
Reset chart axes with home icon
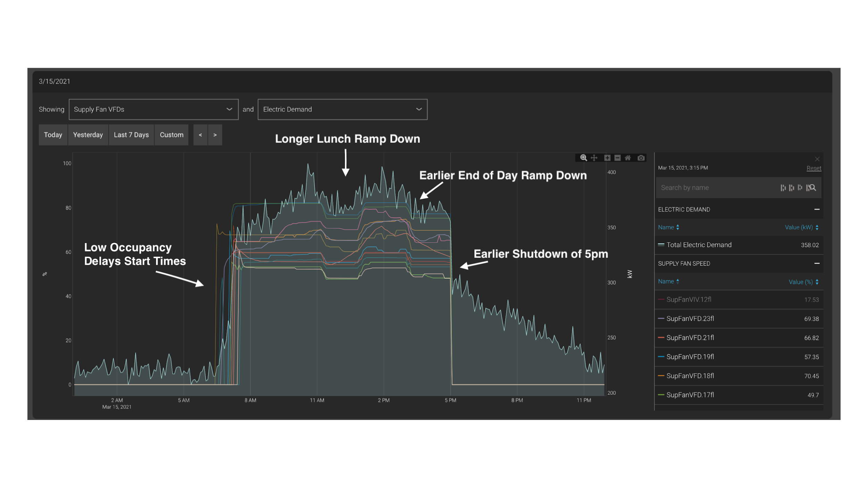click(628, 158)
